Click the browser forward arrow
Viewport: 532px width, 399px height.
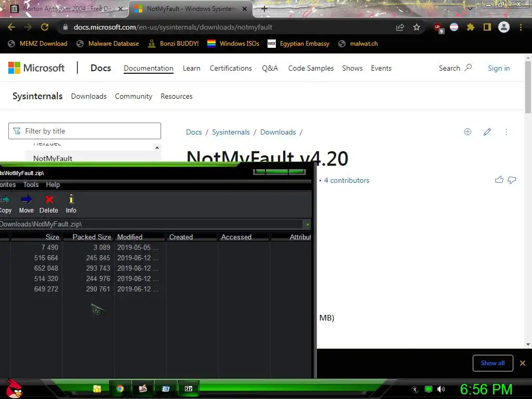(x=28, y=27)
